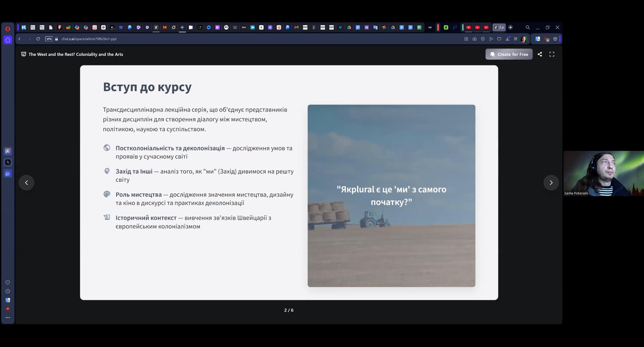Expand sidebar three-dots more menu
The height and width of the screenshot is (347, 644).
coord(8,318)
